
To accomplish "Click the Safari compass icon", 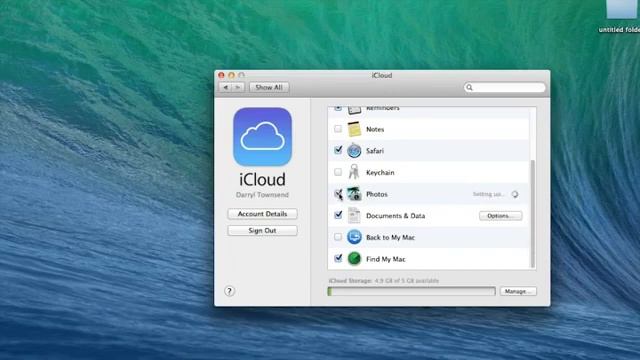I will click(354, 151).
